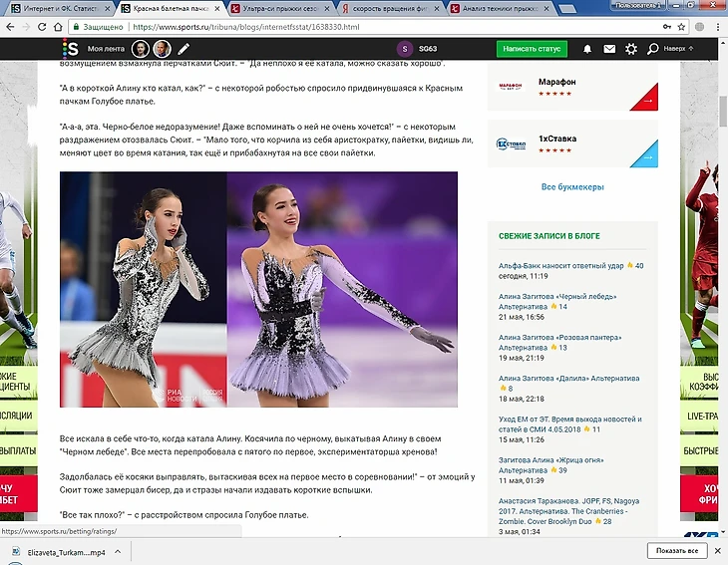This screenshot has height=565, width=728.
Task: Open messages envelope icon
Action: click(609, 48)
